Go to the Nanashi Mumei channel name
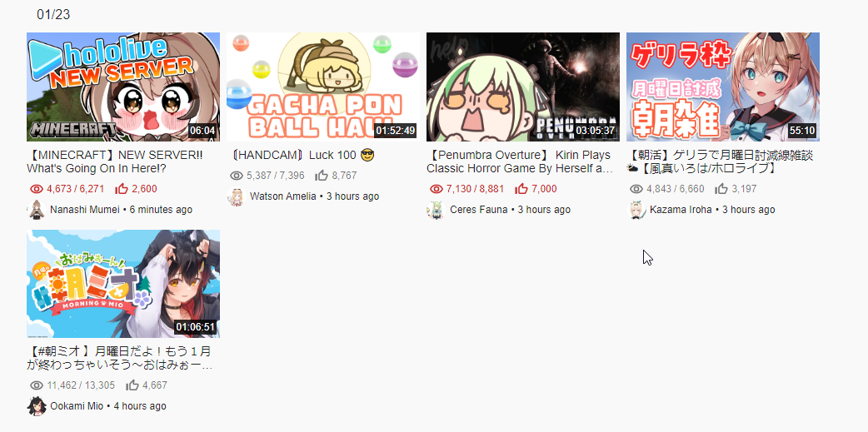 (85, 210)
